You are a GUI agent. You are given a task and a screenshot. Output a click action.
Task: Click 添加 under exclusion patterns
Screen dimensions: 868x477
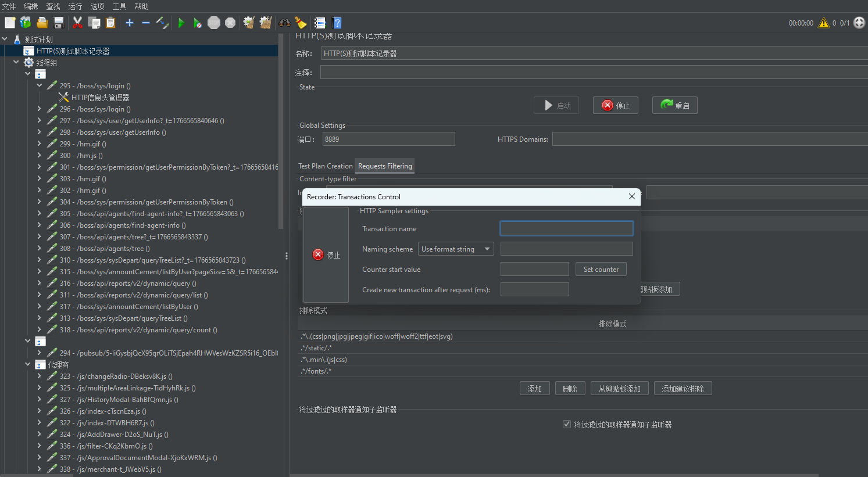[x=535, y=389]
